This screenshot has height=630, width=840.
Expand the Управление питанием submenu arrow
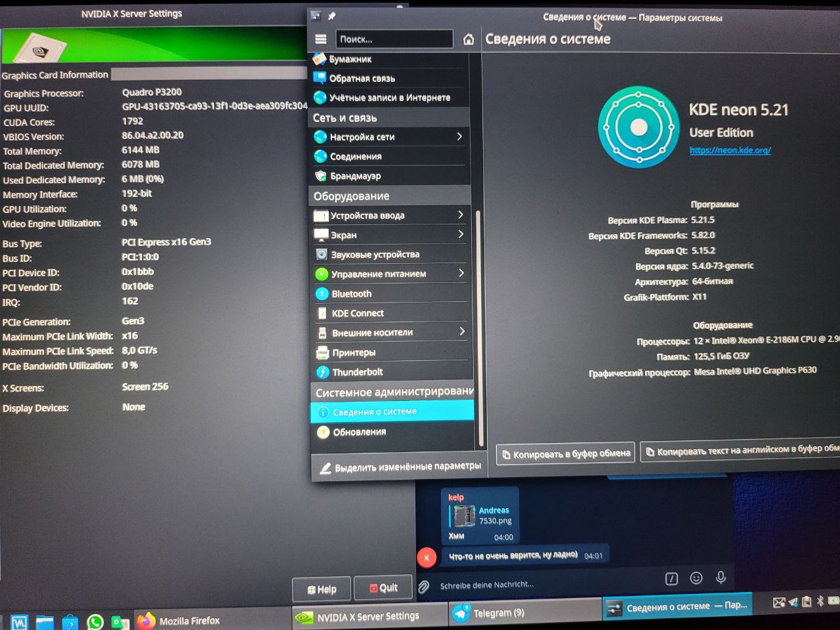[461, 273]
